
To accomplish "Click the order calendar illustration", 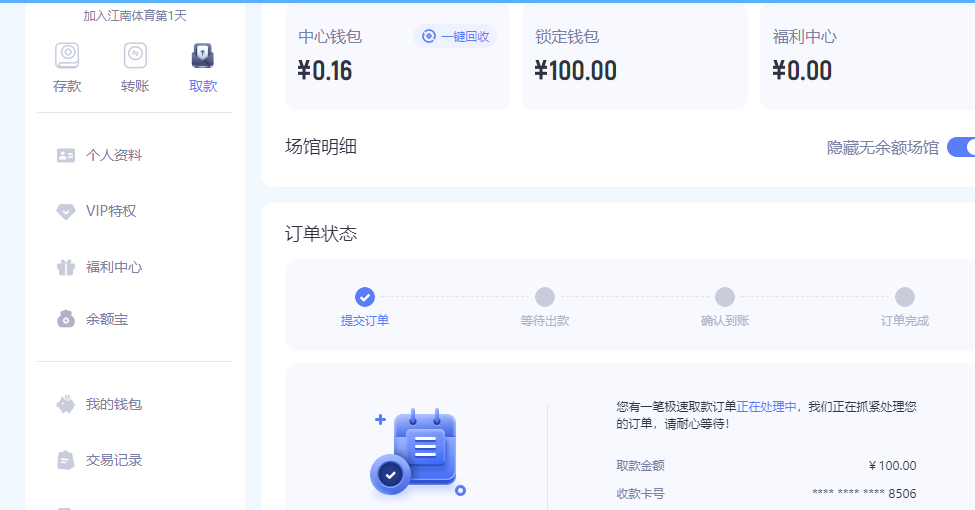I will (418, 452).
